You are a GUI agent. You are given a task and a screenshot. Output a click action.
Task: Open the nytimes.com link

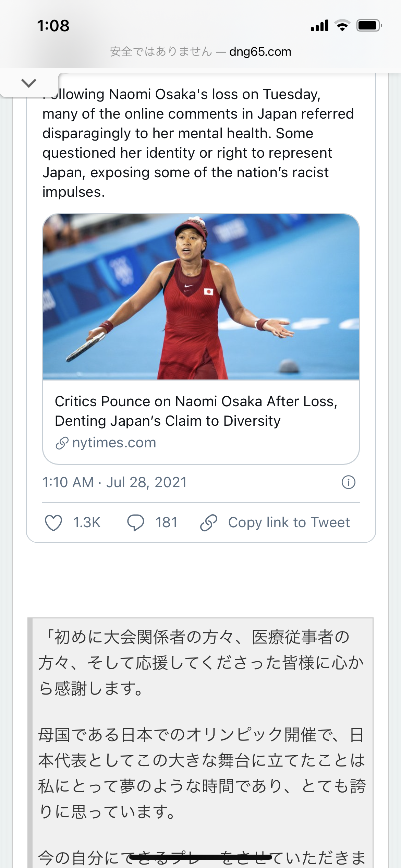[x=114, y=443]
